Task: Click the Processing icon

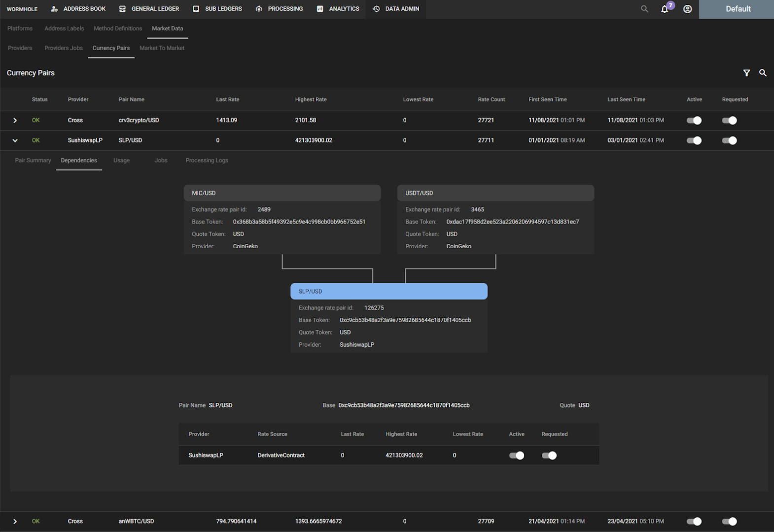Action: pos(259,9)
